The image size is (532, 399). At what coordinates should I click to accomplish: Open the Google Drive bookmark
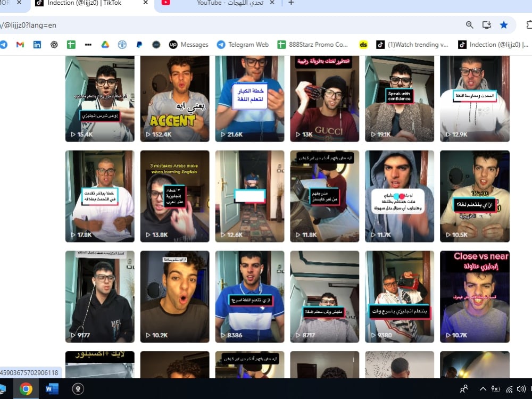[105, 45]
